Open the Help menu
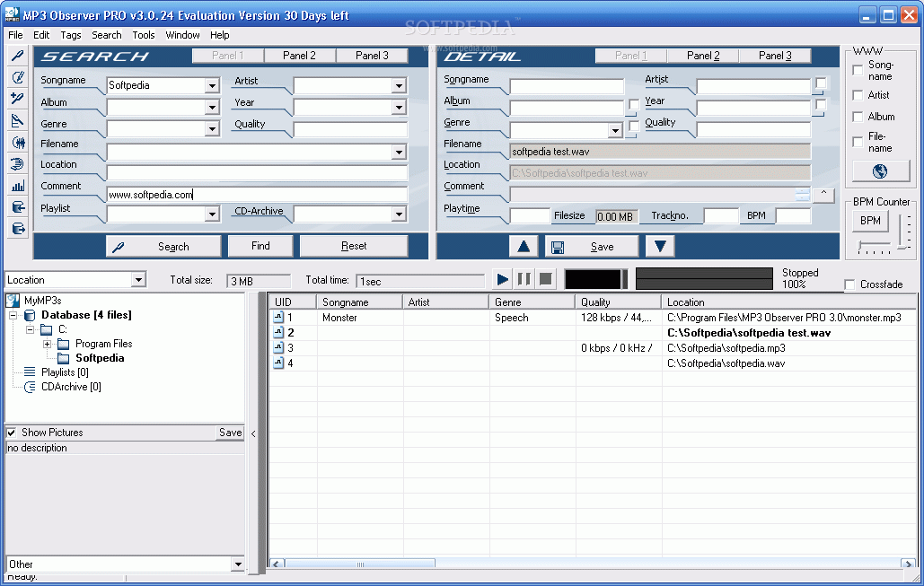Viewport: 924px width, 586px height. (220, 35)
